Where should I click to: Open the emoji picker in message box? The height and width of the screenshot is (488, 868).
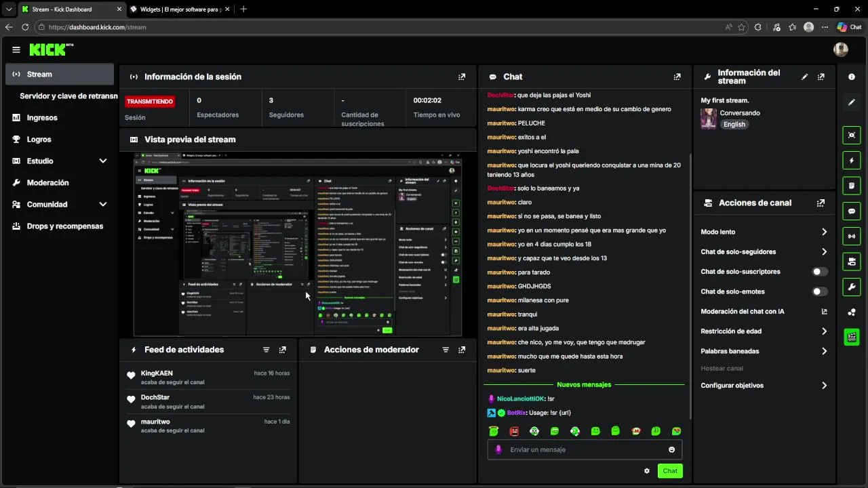[x=672, y=449]
